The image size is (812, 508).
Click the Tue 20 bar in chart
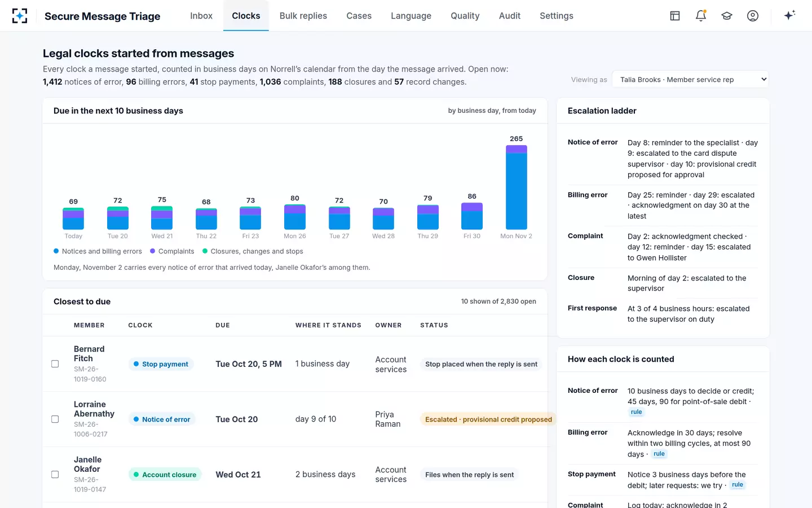tap(118, 218)
